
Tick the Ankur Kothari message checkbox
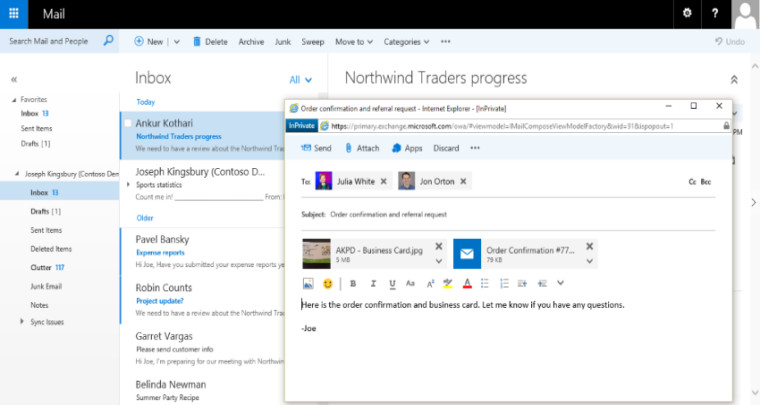(x=128, y=123)
